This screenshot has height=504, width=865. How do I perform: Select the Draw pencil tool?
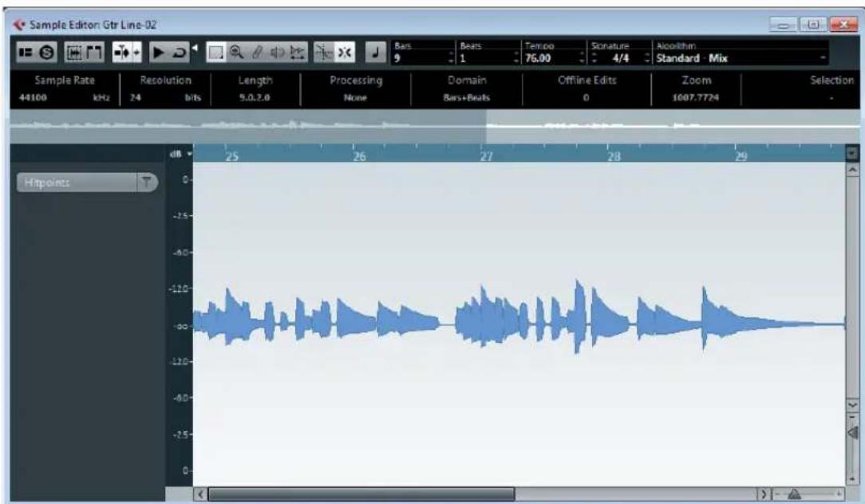(257, 53)
